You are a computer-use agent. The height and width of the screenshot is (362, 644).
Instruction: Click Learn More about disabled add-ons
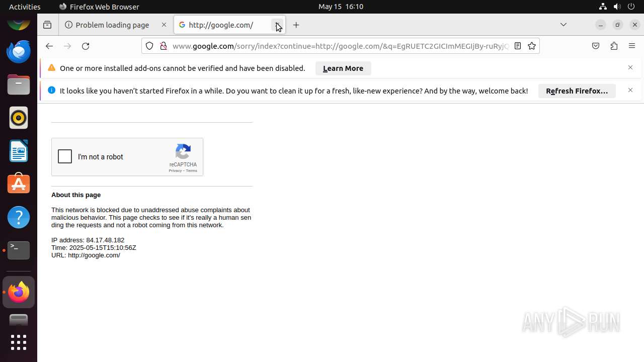point(343,68)
